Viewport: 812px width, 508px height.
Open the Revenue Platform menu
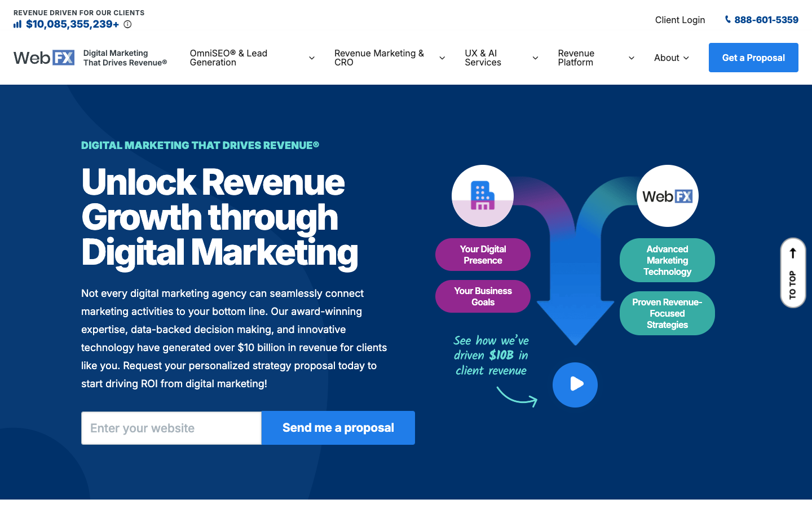595,58
